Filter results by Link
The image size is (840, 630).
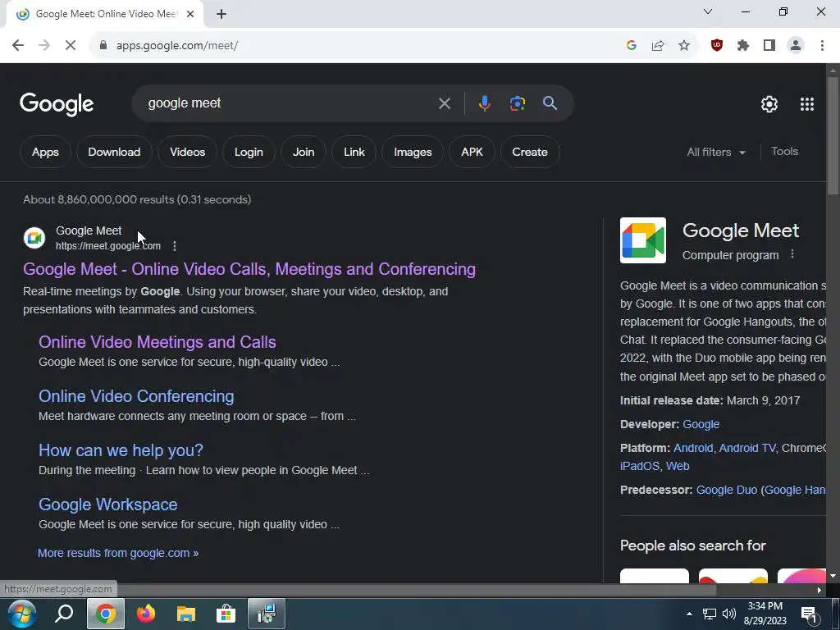pyautogui.click(x=354, y=152)
